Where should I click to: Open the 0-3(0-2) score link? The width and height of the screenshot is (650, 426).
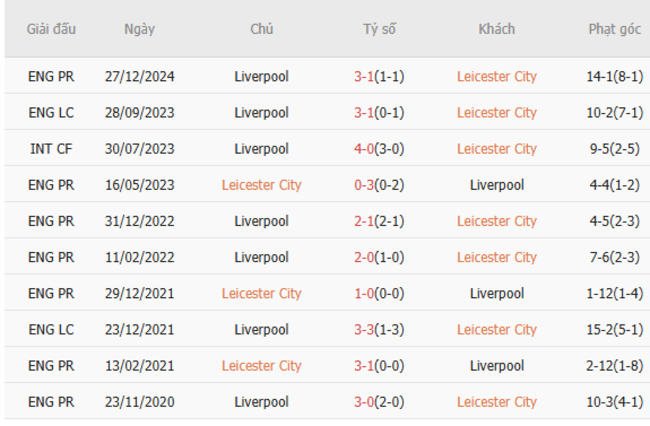379,185
